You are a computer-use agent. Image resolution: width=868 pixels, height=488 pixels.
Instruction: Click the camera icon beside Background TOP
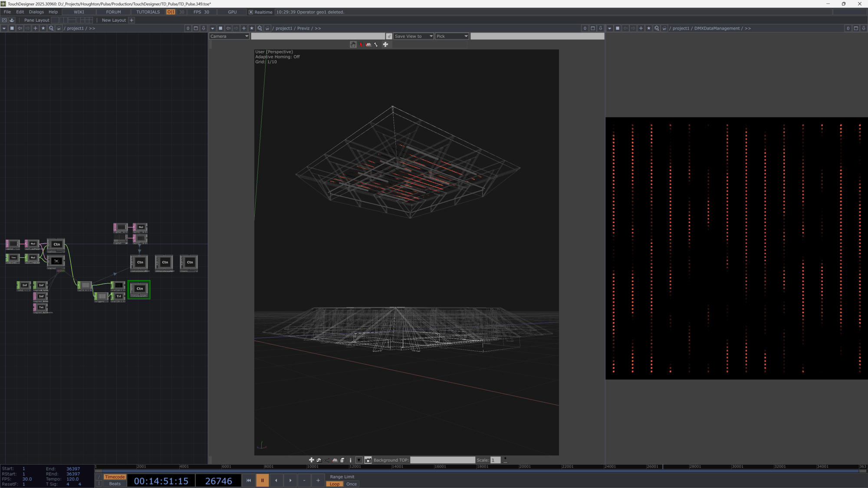pos(368,460)
